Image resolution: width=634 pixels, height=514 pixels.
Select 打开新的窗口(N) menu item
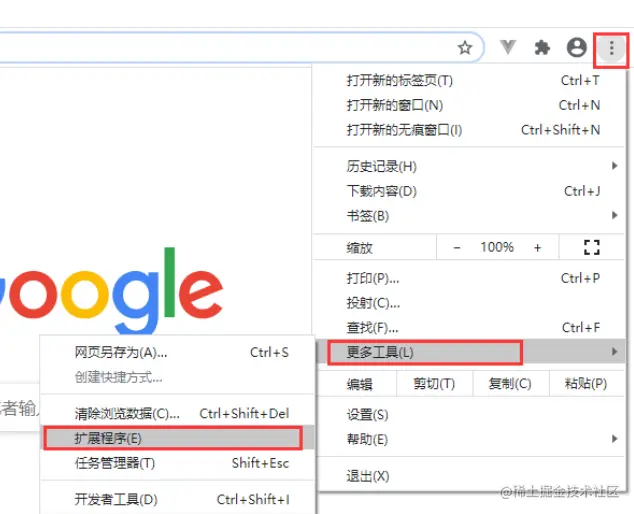tap(469, 105)
